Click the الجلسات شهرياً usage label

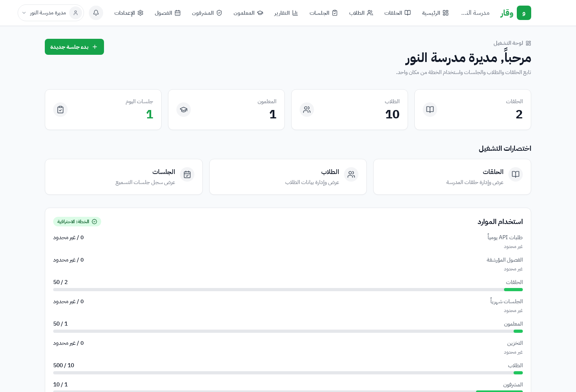506,301
